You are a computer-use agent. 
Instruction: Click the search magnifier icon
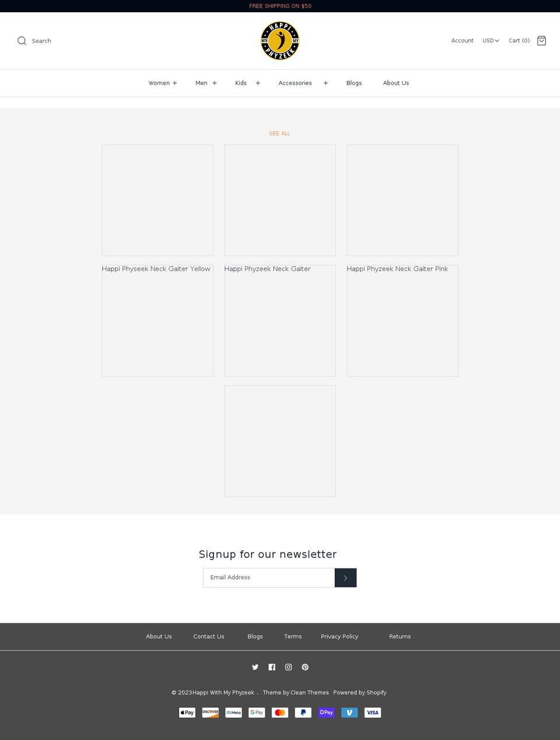click(22, 41)
